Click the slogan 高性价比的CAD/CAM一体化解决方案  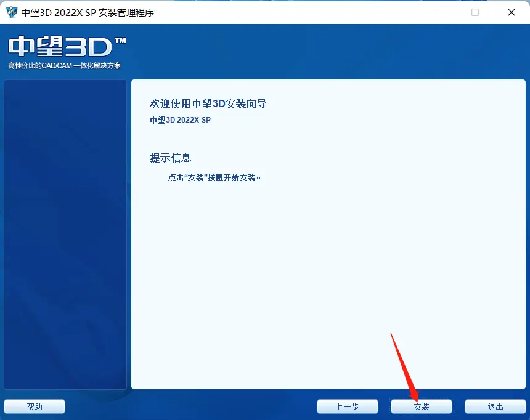pyautogui.click(x=65, y=65)
